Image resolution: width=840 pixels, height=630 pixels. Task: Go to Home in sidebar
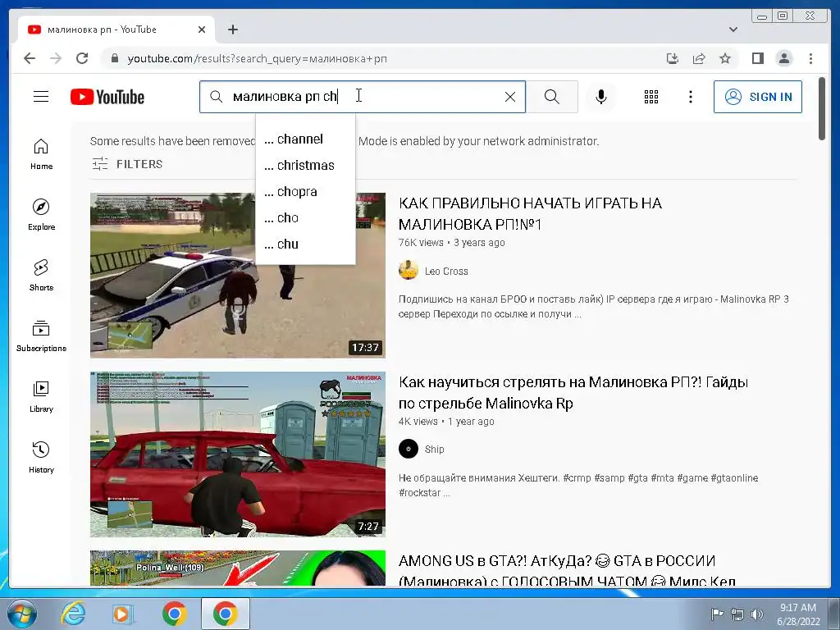click(41, 154)
